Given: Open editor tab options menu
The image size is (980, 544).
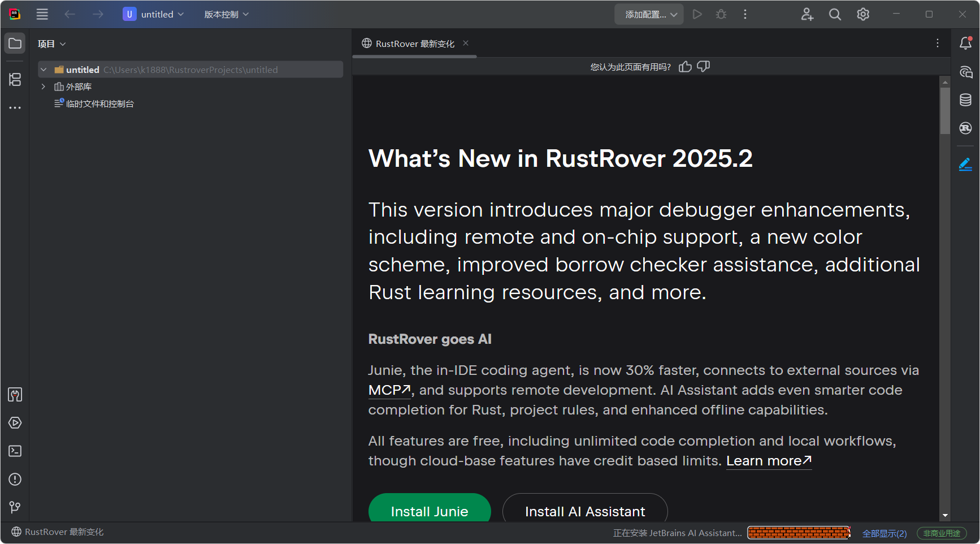Looking at the screenshot, I should pos(938,43).
